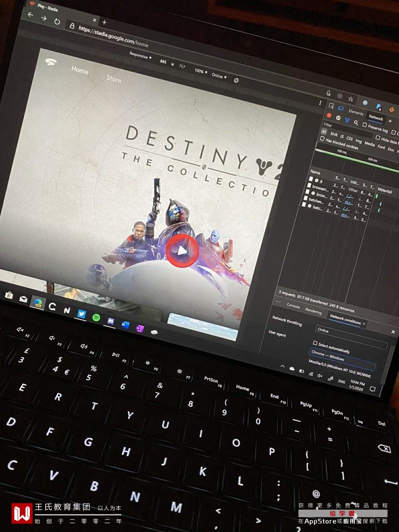
Task: Open the Responsive device dropdown
Action: click(x=140, y=56)
